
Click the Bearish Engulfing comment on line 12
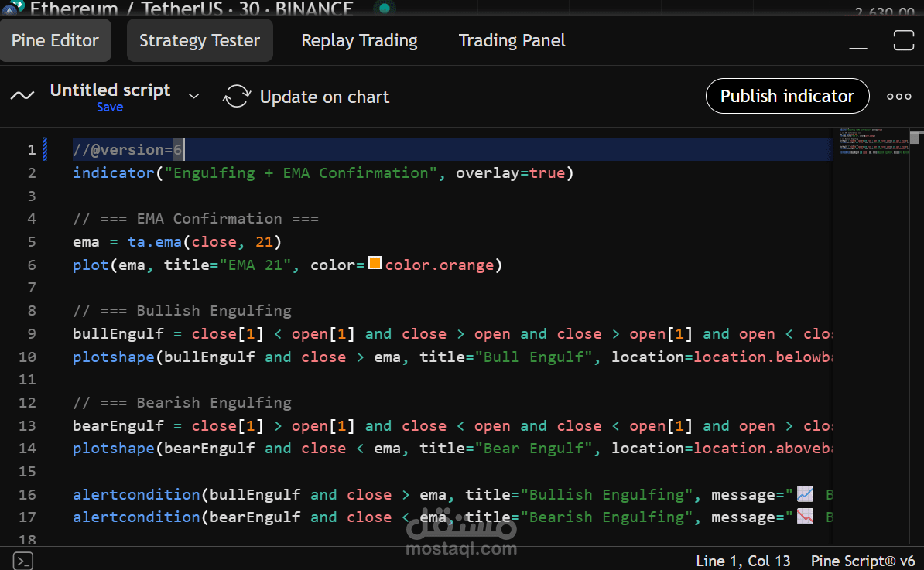(182, 403)
